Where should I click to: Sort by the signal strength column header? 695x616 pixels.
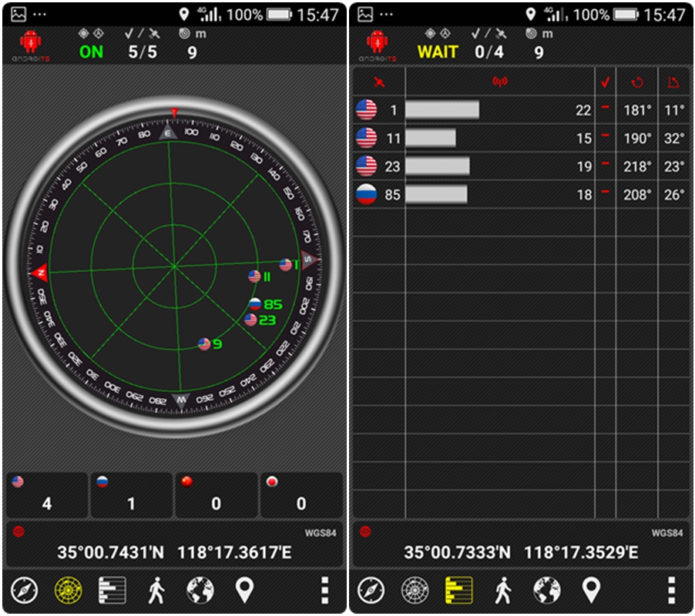point(499,82)
